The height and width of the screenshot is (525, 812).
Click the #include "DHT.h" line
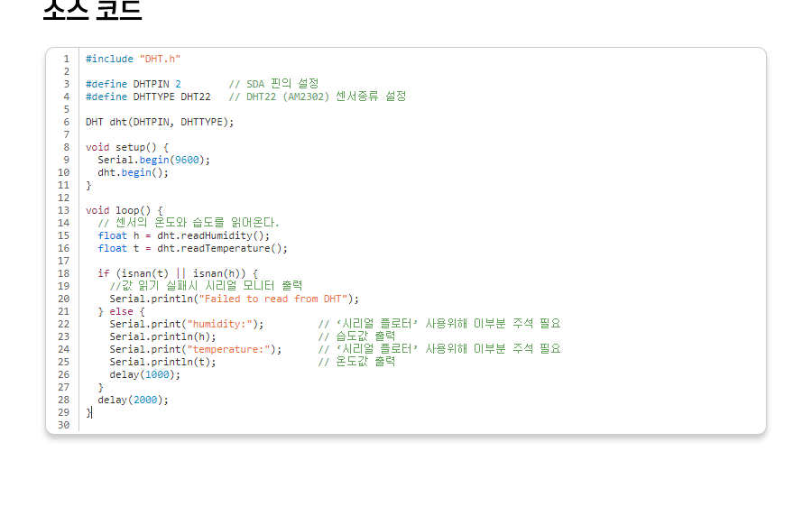click(134, 59)
